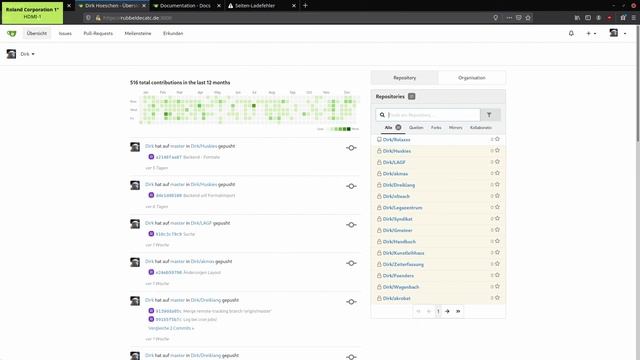The image size is (640, 360).
Task: Click star icon on Dirk/LAGF row
Action: (x=497, y=162)
